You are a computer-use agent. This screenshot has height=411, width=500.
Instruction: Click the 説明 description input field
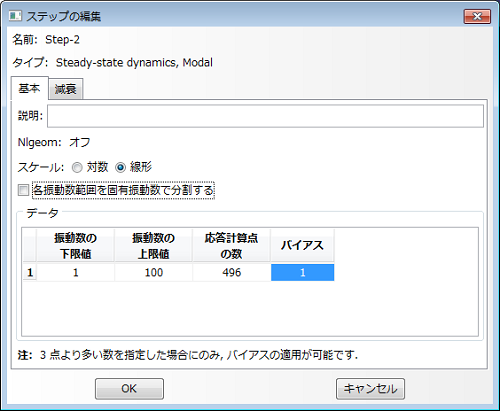[265, 116]
